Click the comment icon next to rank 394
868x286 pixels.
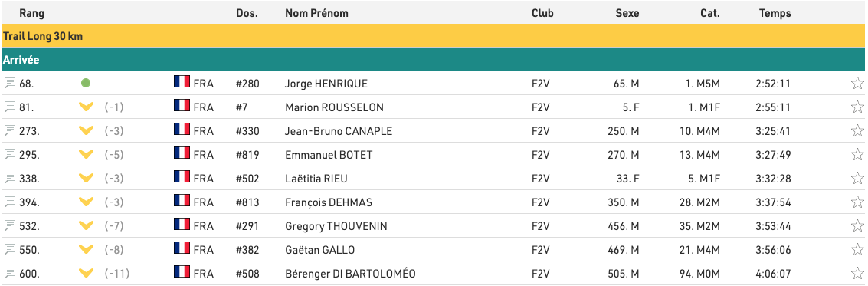point(9,202)
